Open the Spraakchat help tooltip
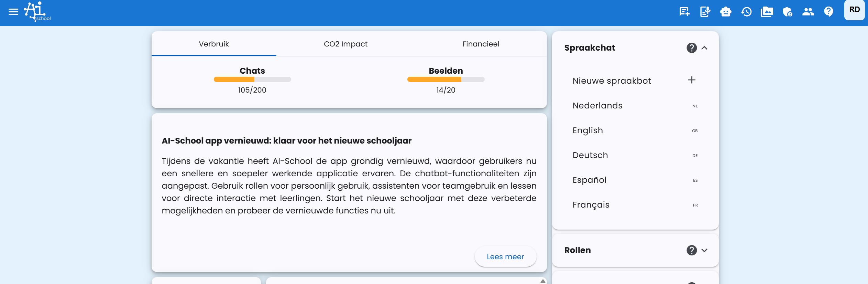Image resolution: width=868 pixels, height=284 pixels. click(x=691, y=48)
